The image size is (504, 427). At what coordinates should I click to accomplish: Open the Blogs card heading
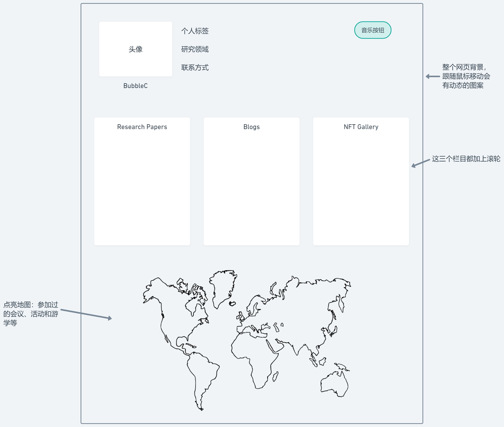click(x=252, y=127)
